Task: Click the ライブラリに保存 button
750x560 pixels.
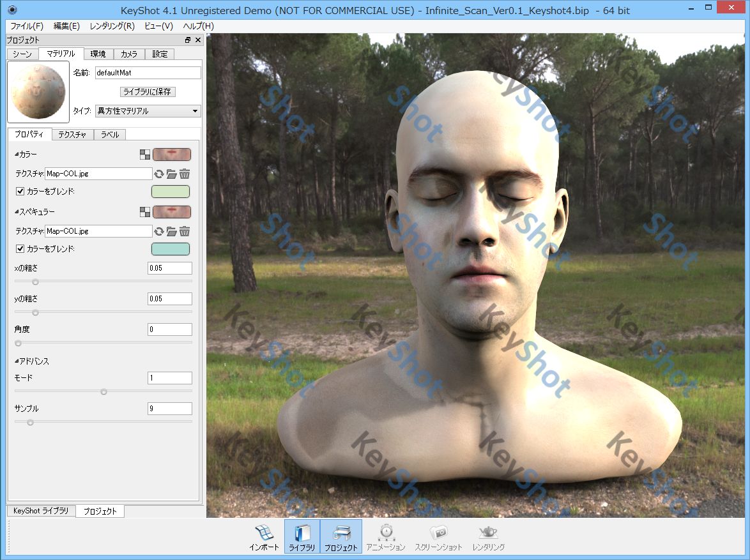Action: tap(148, 91)
